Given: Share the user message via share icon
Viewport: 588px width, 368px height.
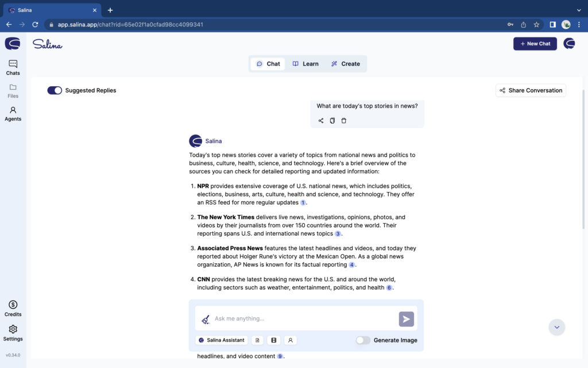Looking at the screenshot, I should pos(320,121).
